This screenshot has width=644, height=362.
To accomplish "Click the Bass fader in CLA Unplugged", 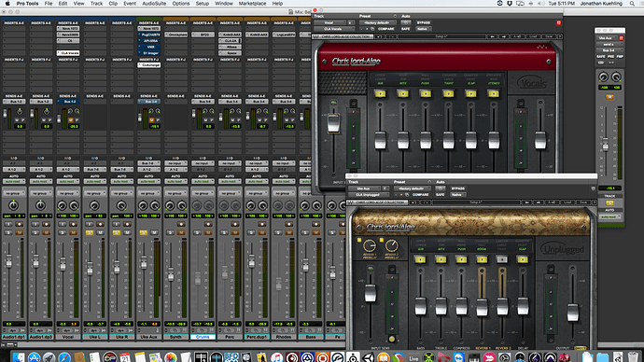I will pos(420,307).
